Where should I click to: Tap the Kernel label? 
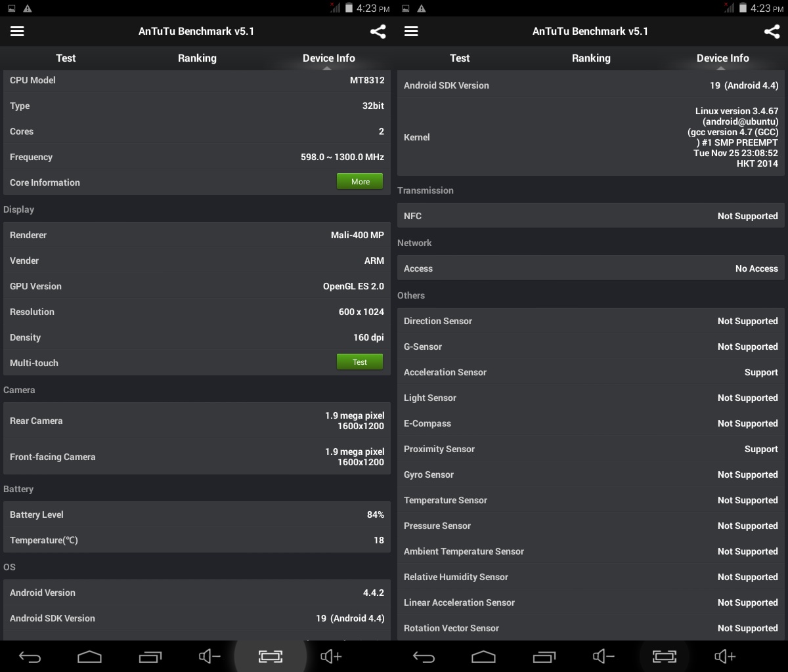(x=417, y=137)
